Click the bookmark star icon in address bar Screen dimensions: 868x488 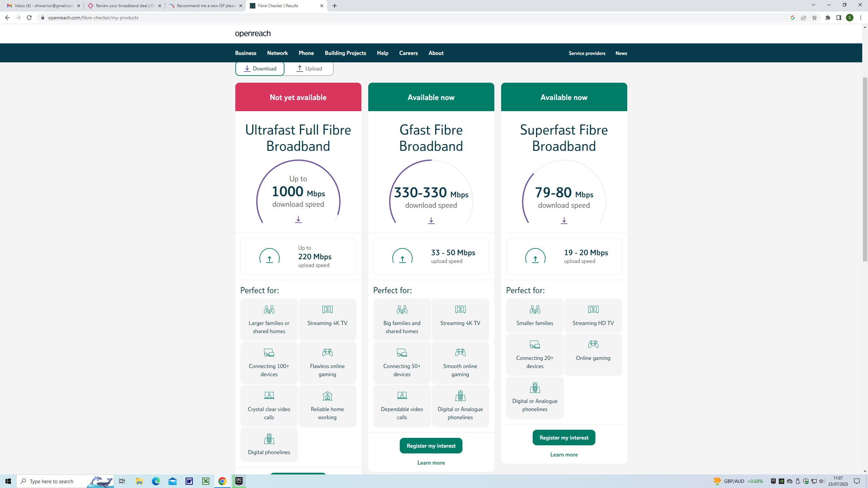814,18
